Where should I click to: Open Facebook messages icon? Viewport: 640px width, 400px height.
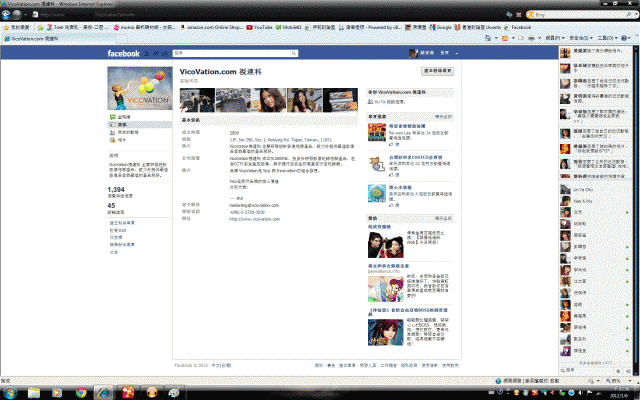156,53
